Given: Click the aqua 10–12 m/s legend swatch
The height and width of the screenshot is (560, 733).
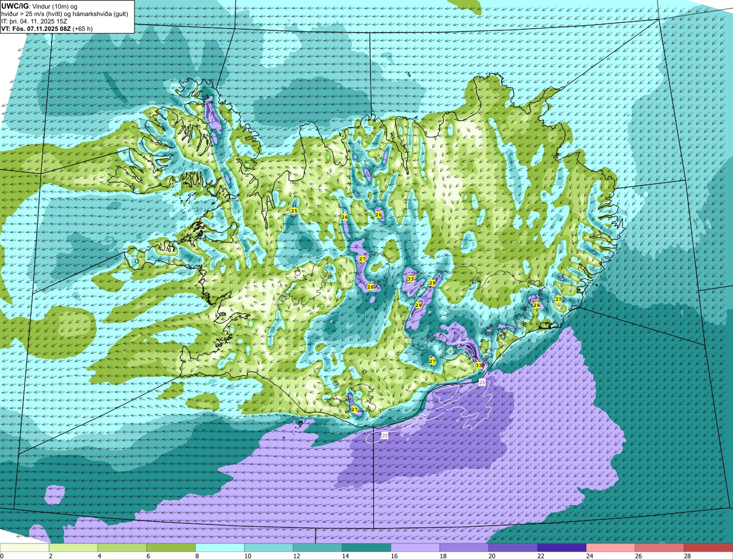Looking at the screenshot, I should point(269,547).
